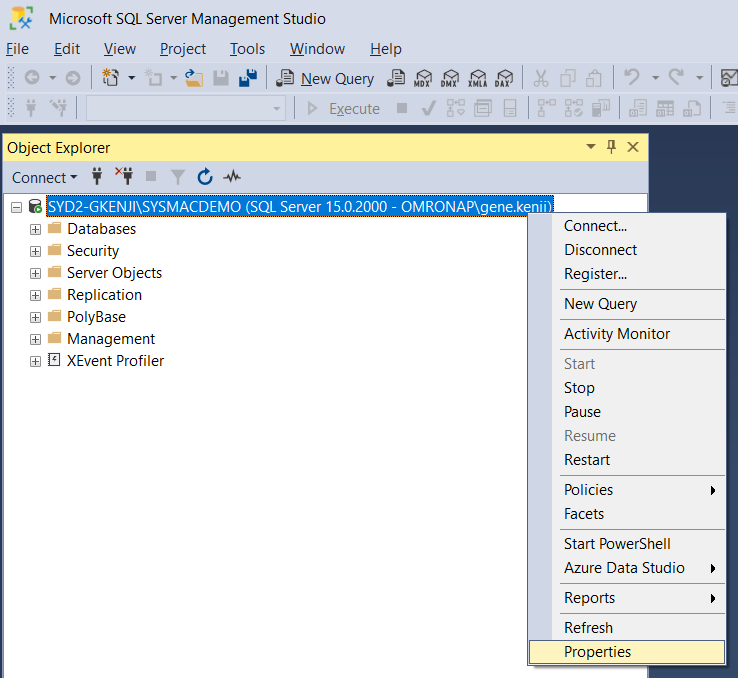Click the Execute toolbar button

coord(343,109)
